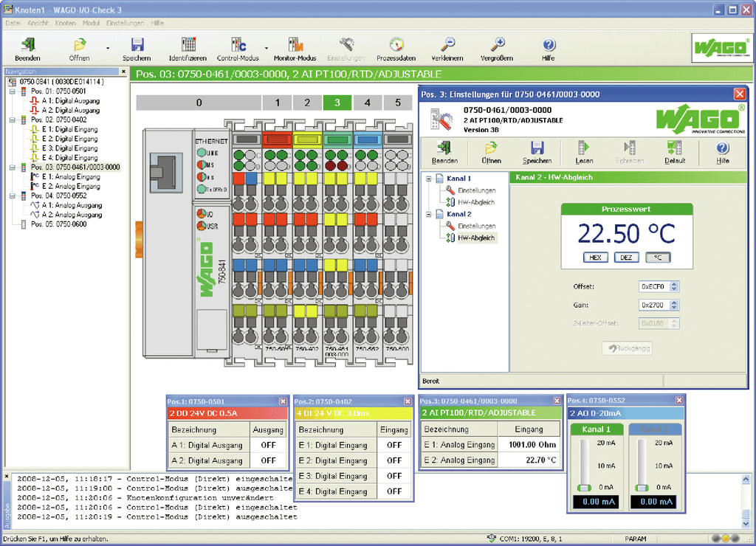This screenshot has height=546, width=756.
Task: Switch process value display to HEX
Action: coord(594,258)
